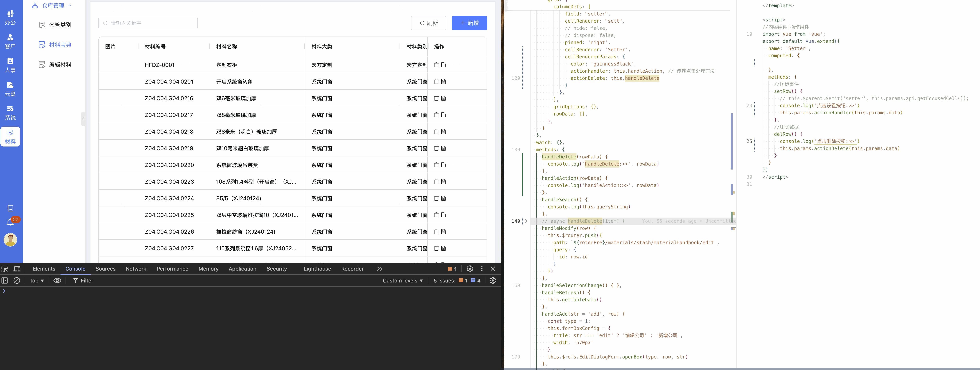Screen dimensions: 980x370
Task: Click the trash icon for Z04.C04.G04.0225
Action: click(436, 215)
